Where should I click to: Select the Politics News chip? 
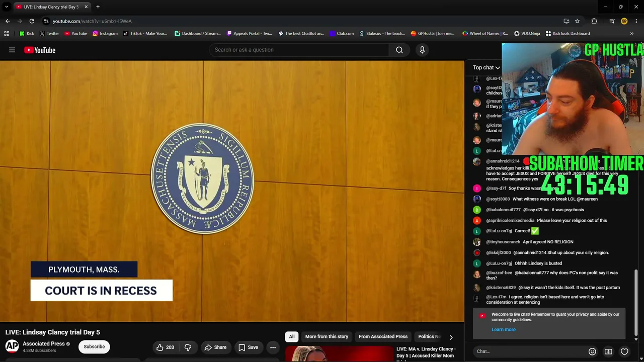click(x=429, y=337)
